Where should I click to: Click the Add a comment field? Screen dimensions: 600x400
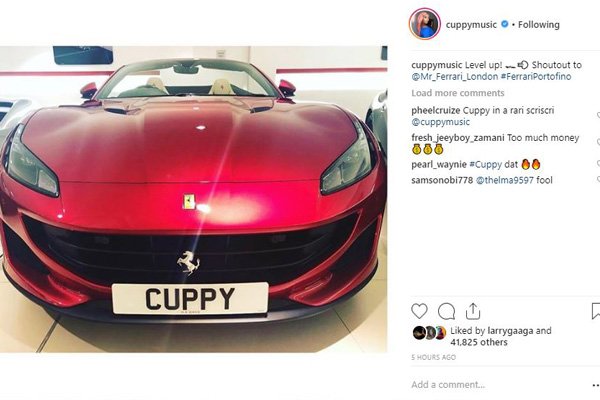coord(497,385)
